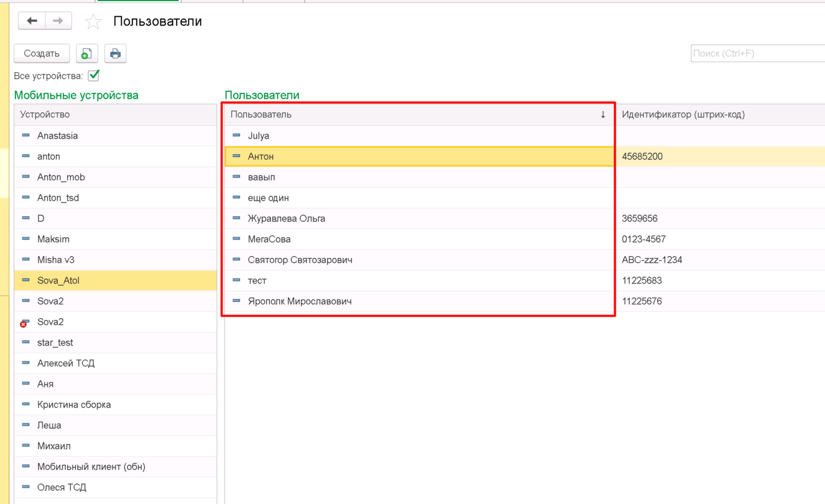Viewport: 825px width, 504px height.
Task: Click the back navigation arrow
Action: pyautogui.click(x=32, y=21)
